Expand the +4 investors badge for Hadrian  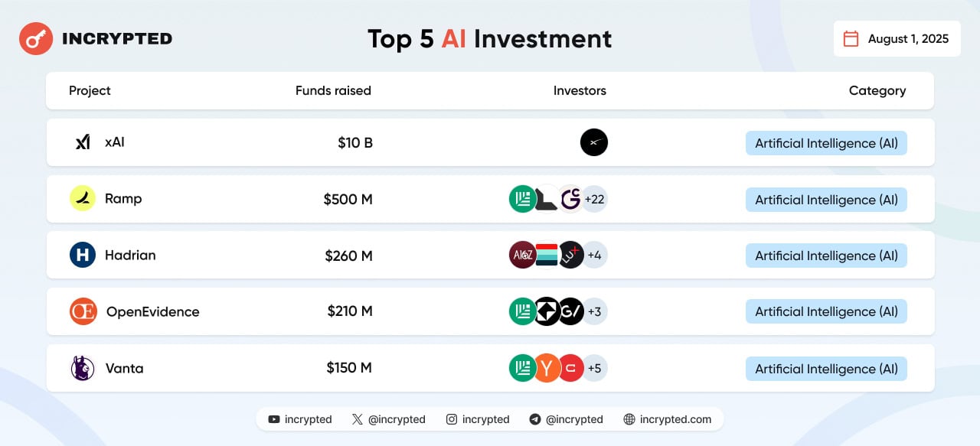pyautogui.click(x=595, y=255)
